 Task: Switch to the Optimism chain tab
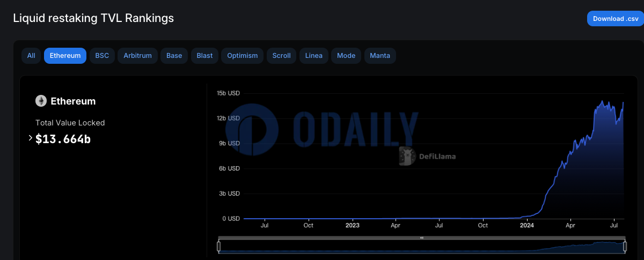point(243,56)
